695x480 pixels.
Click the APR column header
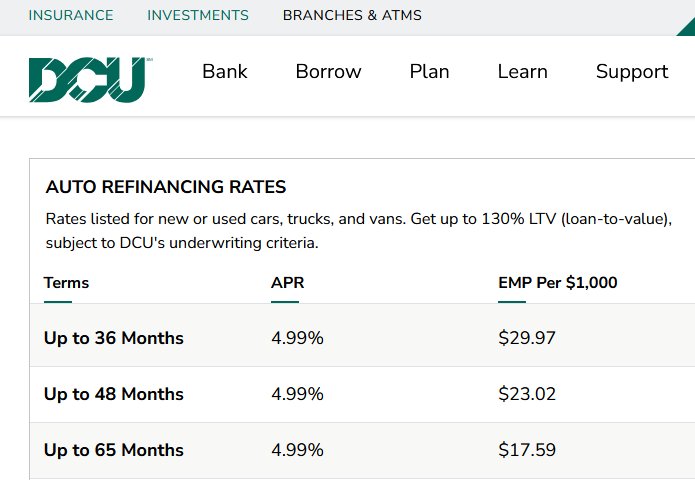pyautogui.click(x=288, y=283)
